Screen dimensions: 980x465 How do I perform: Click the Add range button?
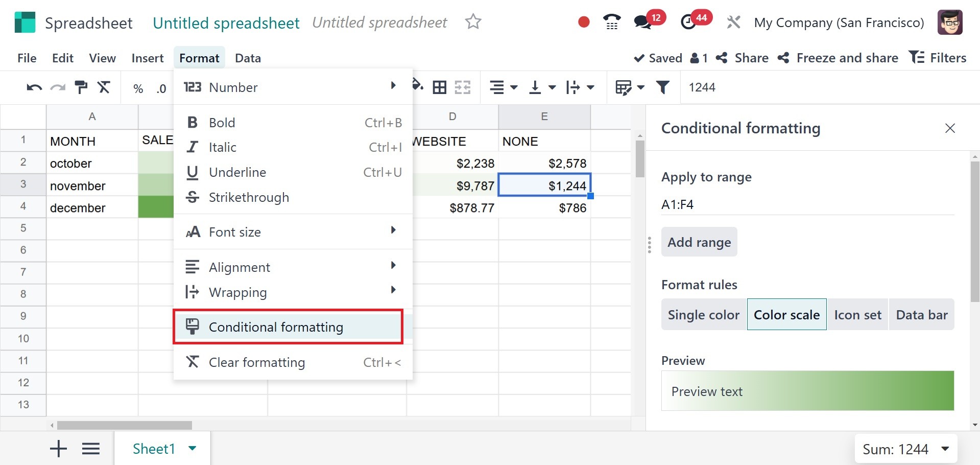tap(699, 242)
